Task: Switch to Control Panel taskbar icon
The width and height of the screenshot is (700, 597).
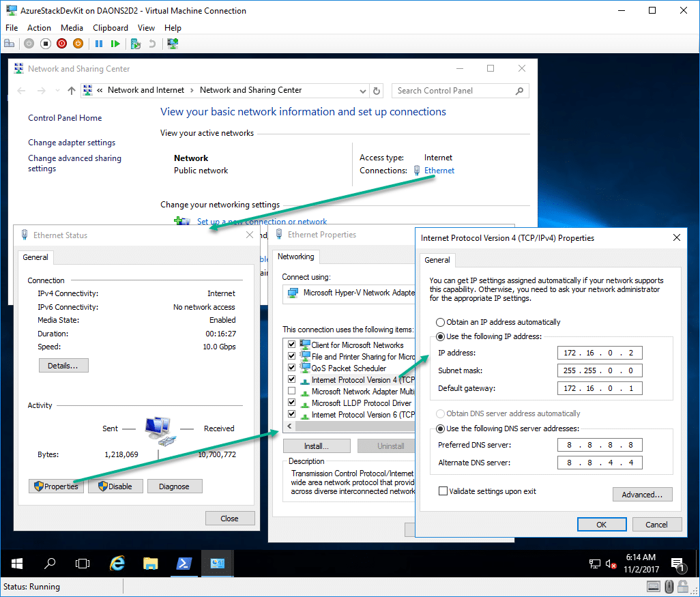Action: (218, 564)
